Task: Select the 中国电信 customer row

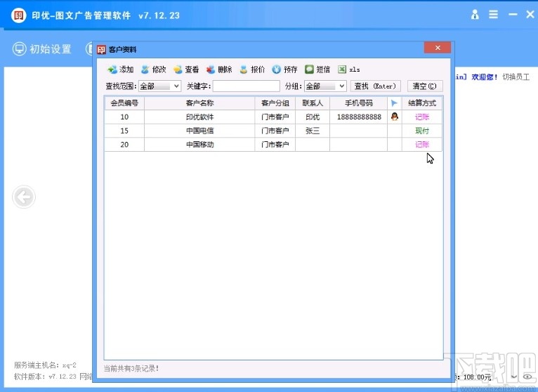Action: [x=273, y=131]
